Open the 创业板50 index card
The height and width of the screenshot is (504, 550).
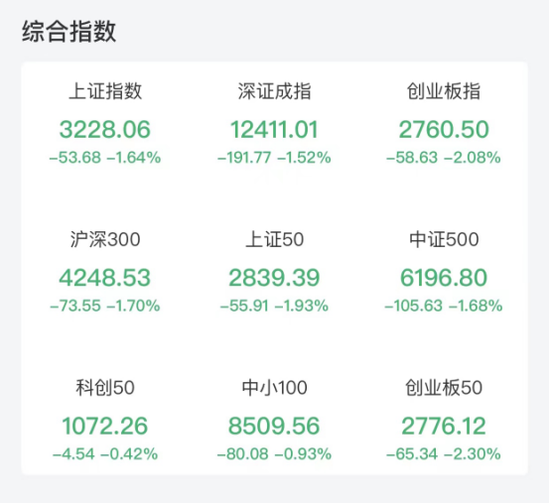point(444,420)
